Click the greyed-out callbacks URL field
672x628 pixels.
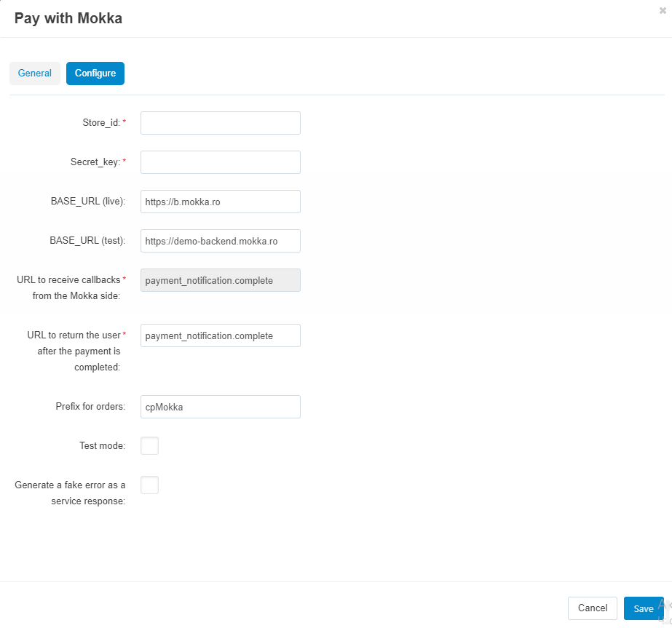220,280
